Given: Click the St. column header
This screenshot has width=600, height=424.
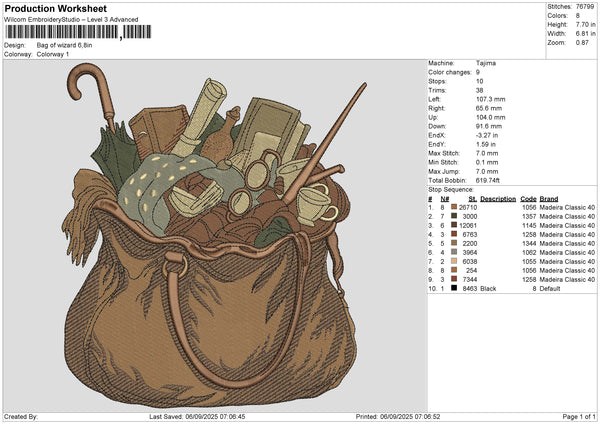Looking at the screenshot, I should pos(472,198).
